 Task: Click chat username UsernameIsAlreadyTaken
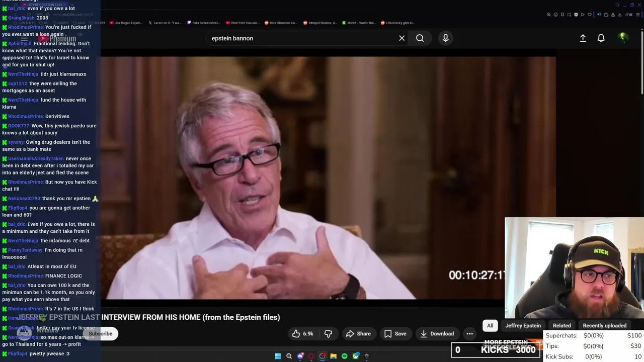[x=36, y=159]
